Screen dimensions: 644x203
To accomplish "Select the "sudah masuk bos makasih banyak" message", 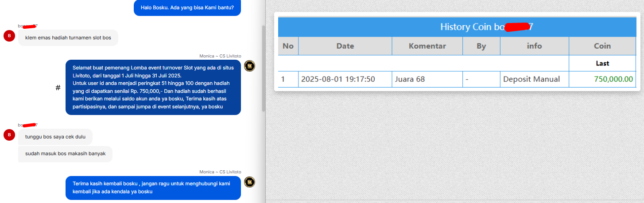I will [x=65, y=154].
